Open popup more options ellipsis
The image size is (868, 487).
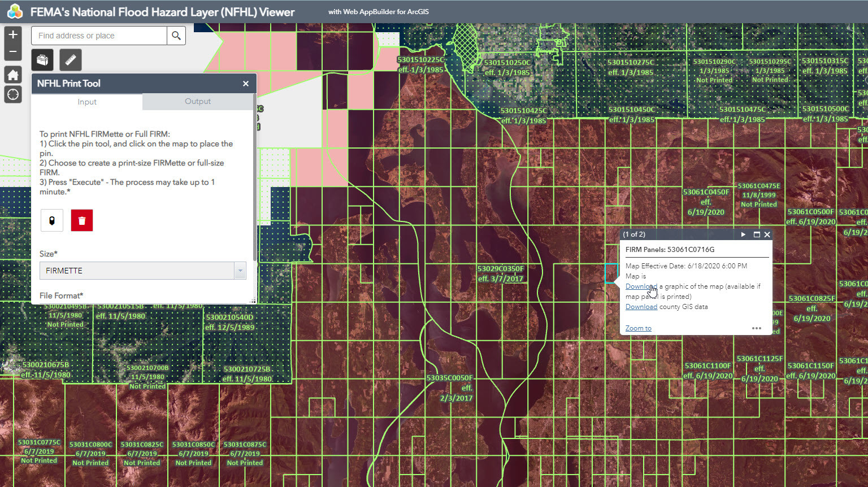pyautogui.click(x=757, y=328)
